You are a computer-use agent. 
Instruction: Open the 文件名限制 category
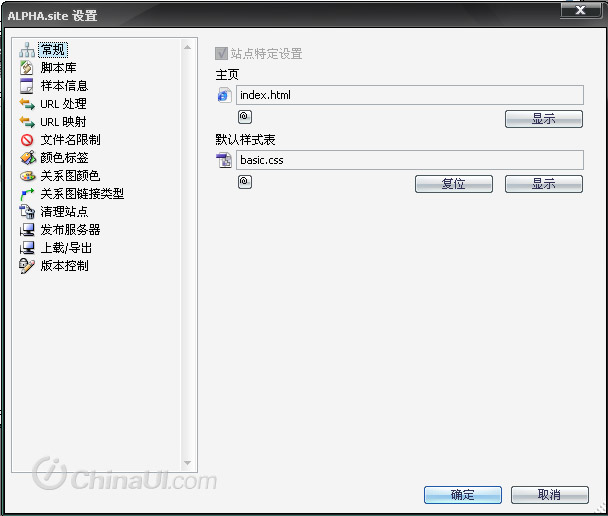click(x=70, y=140)
